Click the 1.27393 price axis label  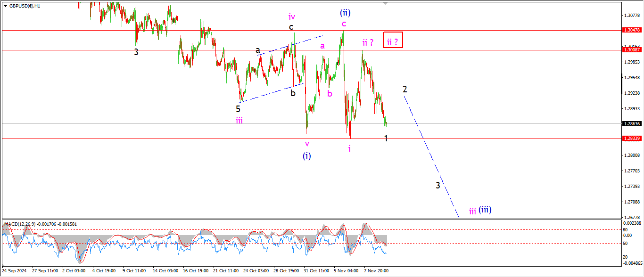pyautogui.click(x=631, y=187)
